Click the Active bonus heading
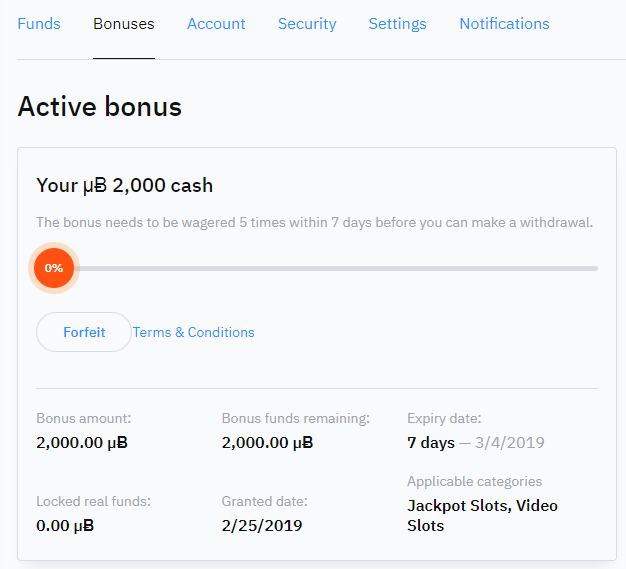The height and width of the screenshot is (569, 626). (100, 106)
